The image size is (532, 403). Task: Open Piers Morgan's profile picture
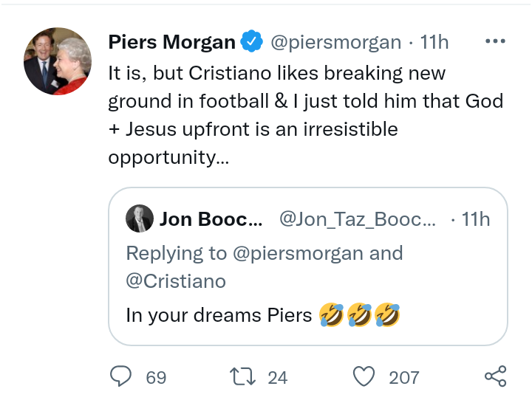coord(58,61)
